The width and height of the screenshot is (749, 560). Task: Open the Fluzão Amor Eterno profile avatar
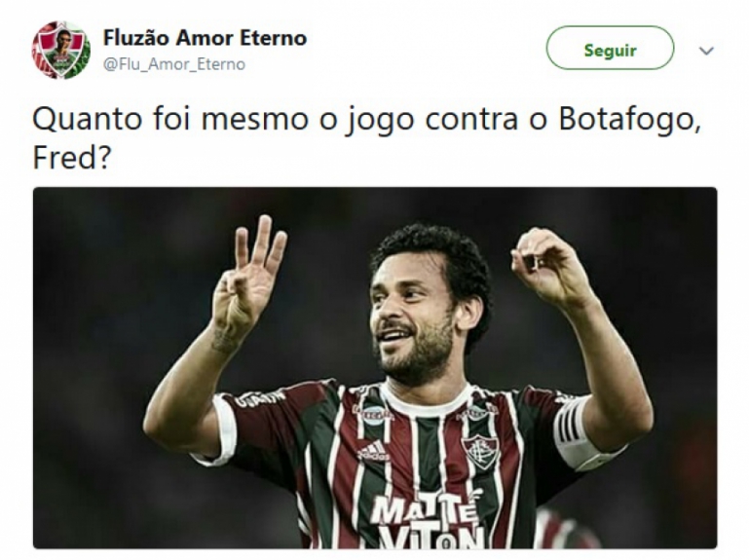61,51
